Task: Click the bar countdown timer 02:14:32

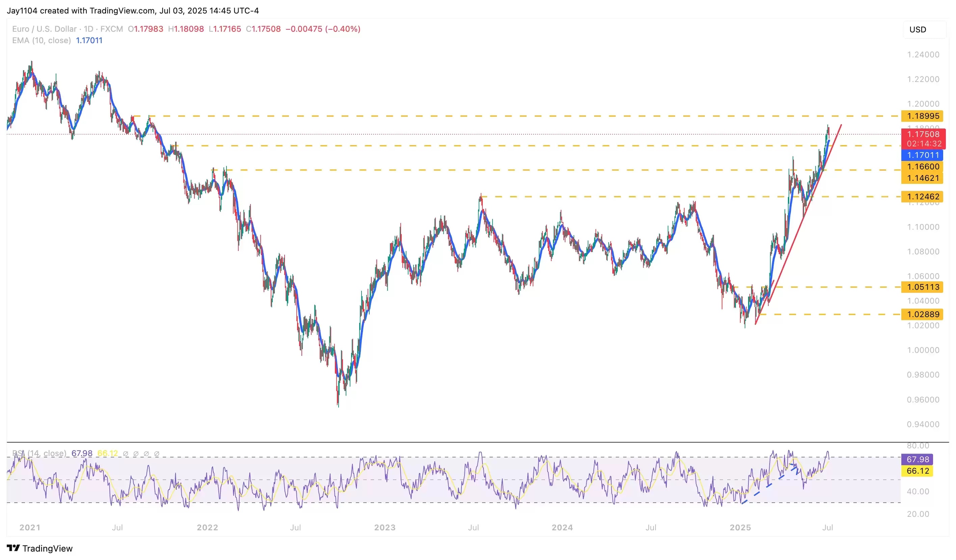Action: tap(924, 144)
